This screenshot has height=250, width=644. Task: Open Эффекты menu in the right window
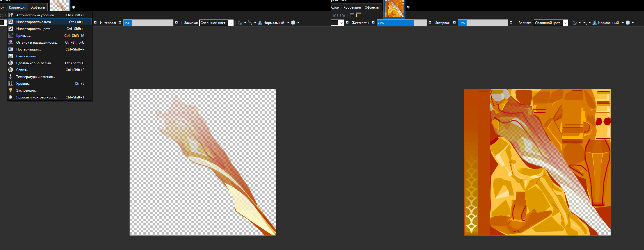[x=372, y=7]
